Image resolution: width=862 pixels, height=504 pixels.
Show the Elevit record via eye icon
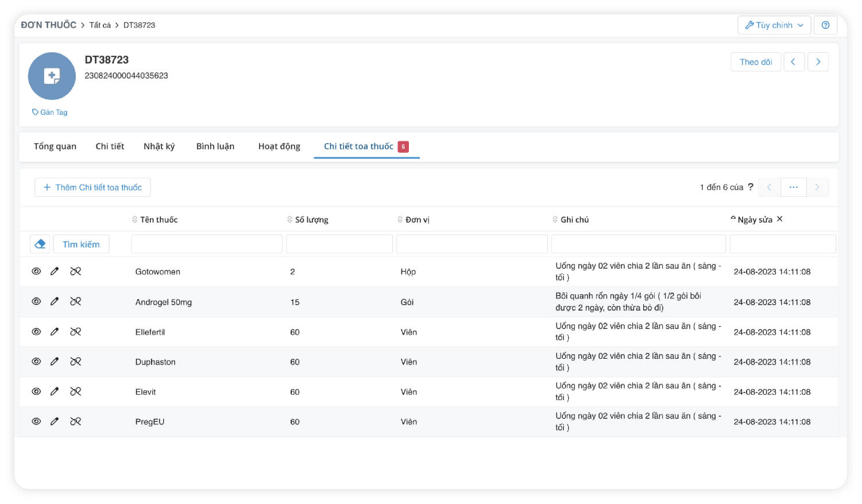pos(36,391)
